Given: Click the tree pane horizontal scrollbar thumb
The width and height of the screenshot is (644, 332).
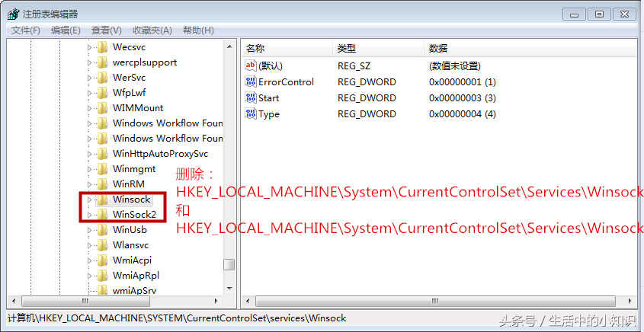Looking at the screenshot, I should [x=86, y=302].
